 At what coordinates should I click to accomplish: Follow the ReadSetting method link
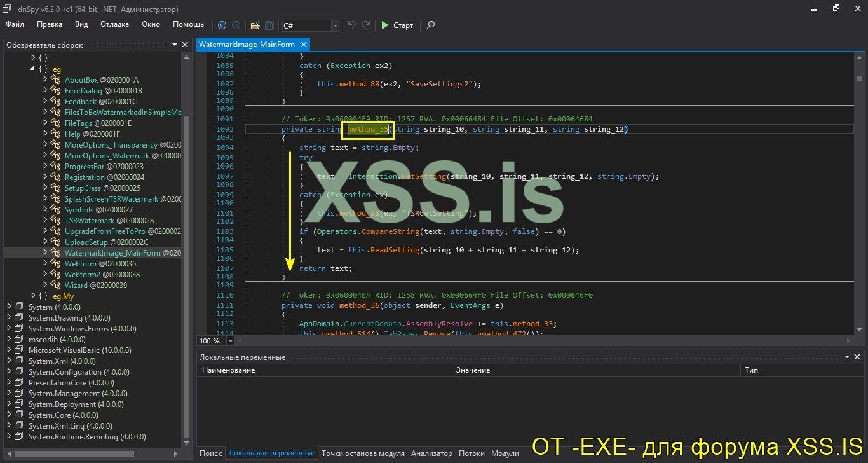393,250
